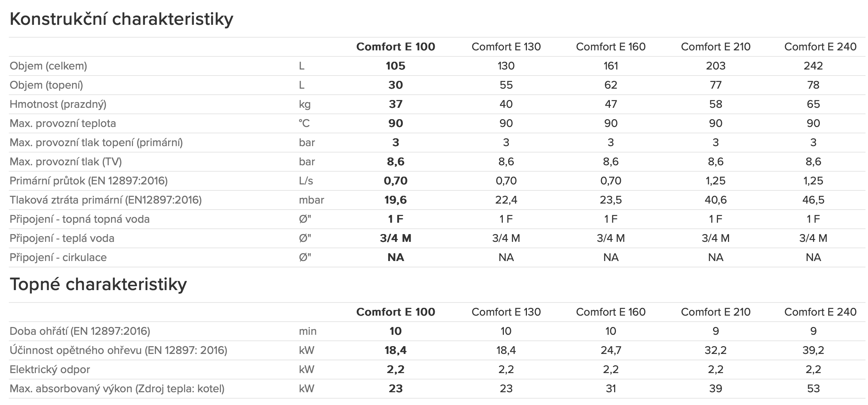Screen dimensions: 868x405
Task: Click the 53 kW value for E 240
Action: pos(813,389)
